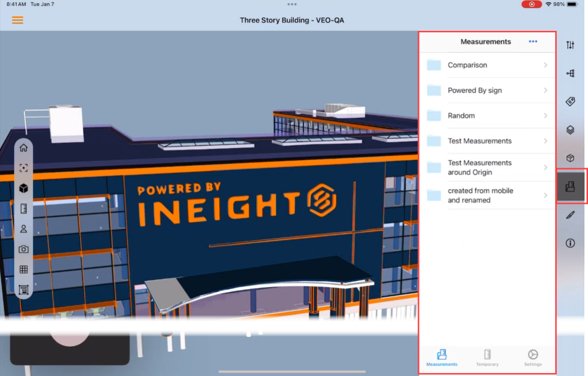Image resolution: width=588 pixels, height=376 pixels.
Task: Switch to the Measurements tab
Action: click(441, 358)
